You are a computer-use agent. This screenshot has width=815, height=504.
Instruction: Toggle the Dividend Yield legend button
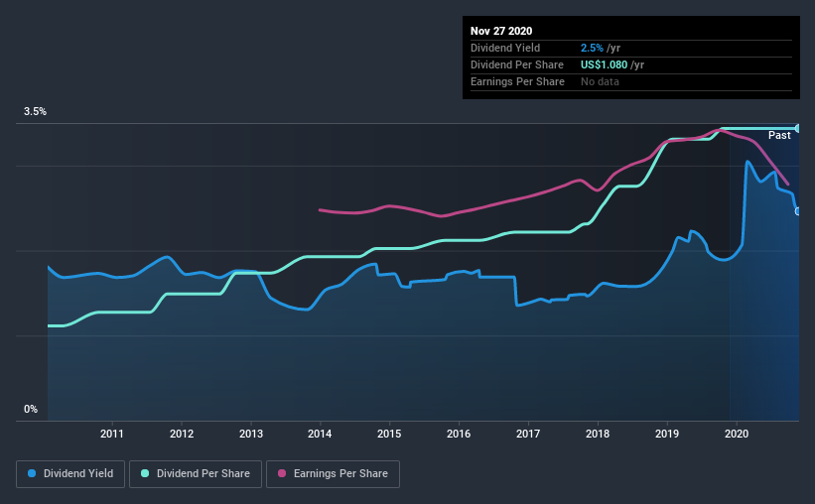tap(70, 474)
